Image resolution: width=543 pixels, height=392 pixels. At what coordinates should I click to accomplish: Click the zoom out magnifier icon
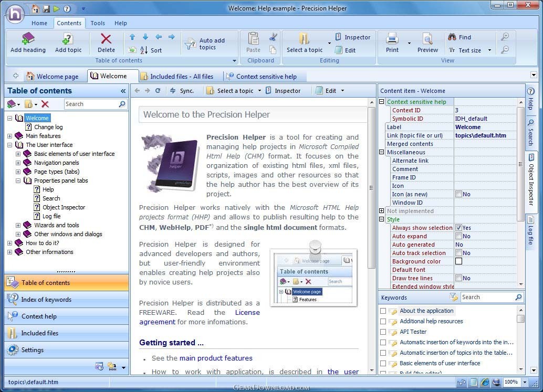tap(505, 50)
